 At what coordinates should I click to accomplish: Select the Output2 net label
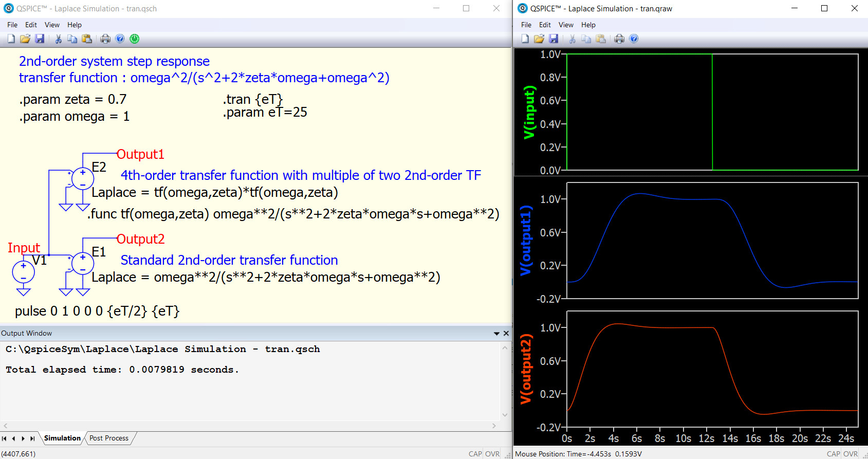[x=140, y=239]
